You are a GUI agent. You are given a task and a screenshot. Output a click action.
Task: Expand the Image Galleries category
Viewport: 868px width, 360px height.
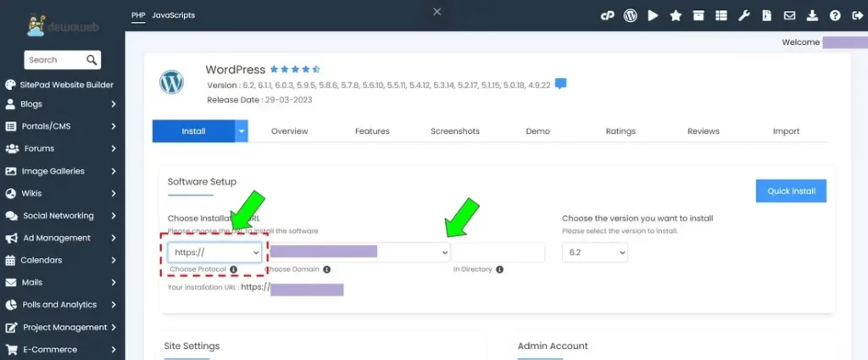click(x=61, y=171)
